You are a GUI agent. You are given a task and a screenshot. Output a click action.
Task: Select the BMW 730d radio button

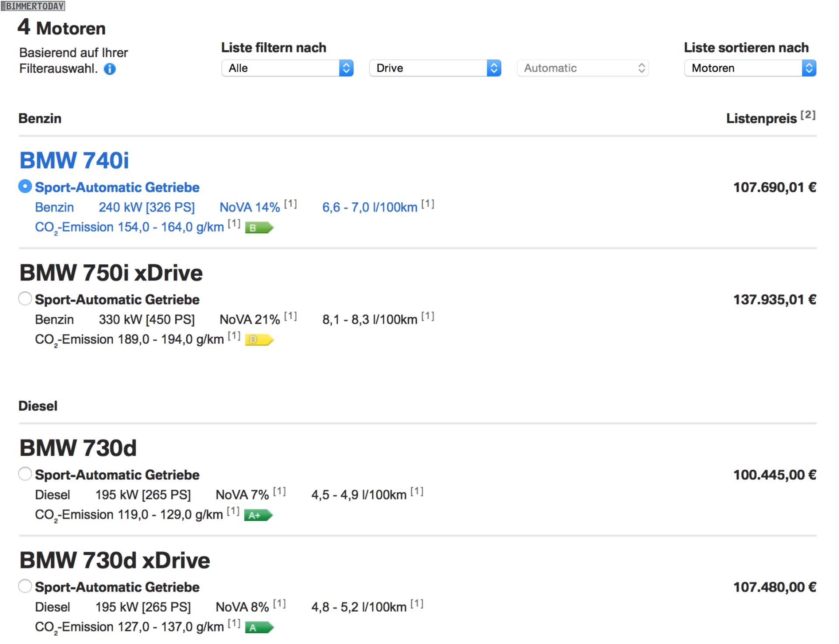(x=25, y=474)
